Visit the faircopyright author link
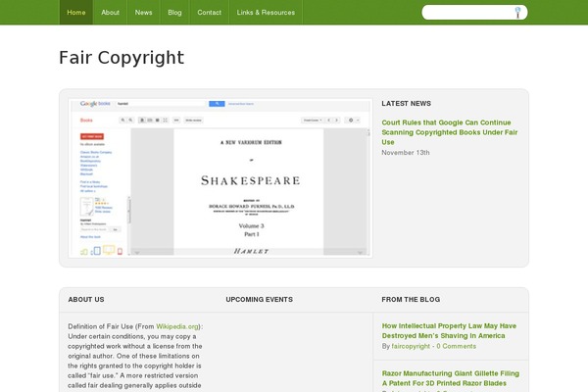 pos(411,346)
